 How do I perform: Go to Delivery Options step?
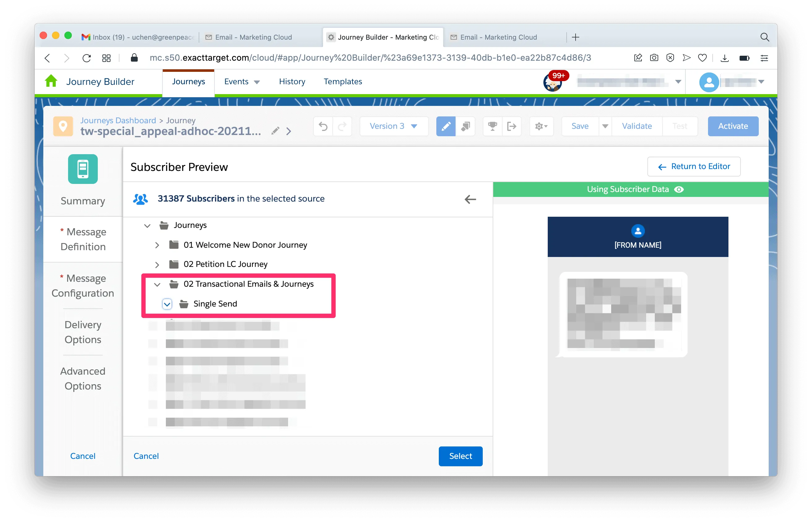click(x=83, y=332)
